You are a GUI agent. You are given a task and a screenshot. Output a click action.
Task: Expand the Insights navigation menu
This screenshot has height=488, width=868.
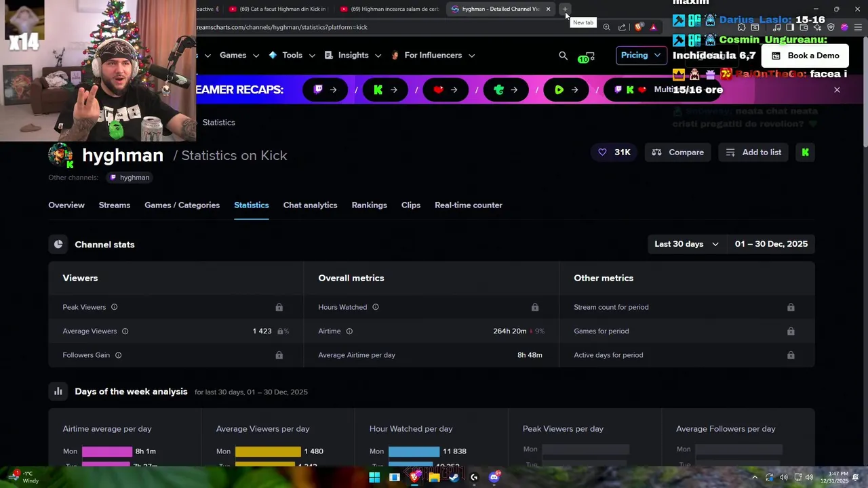tap(353, 56)
